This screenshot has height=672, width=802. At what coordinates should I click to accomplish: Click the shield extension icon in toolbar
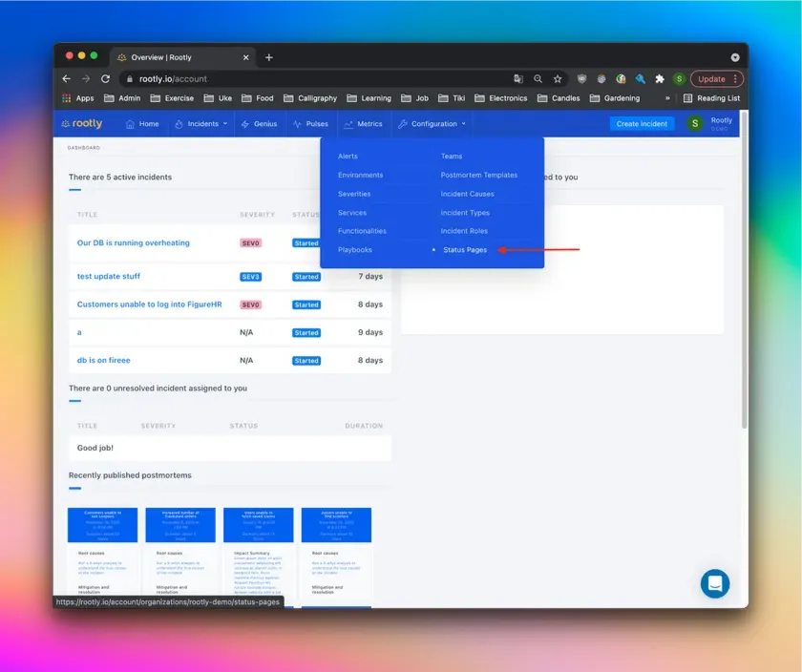point(581,79)
